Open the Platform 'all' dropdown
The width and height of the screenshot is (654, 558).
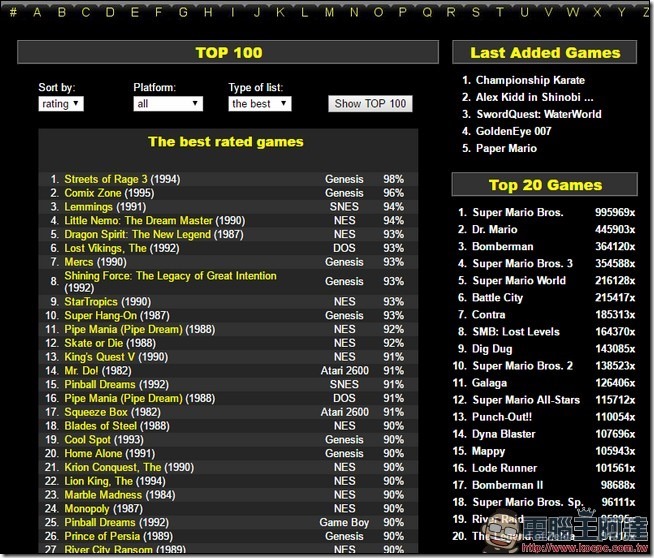[x=168, y=103]
